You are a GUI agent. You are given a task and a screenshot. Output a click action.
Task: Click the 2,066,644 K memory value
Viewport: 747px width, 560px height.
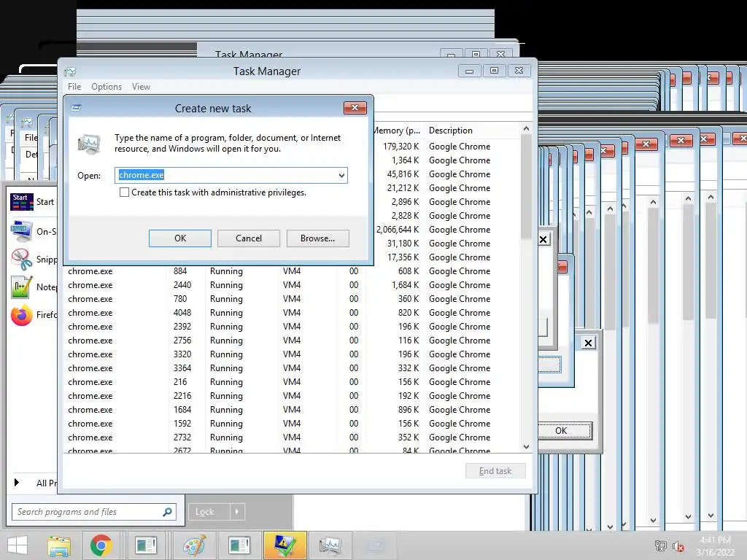398,230
